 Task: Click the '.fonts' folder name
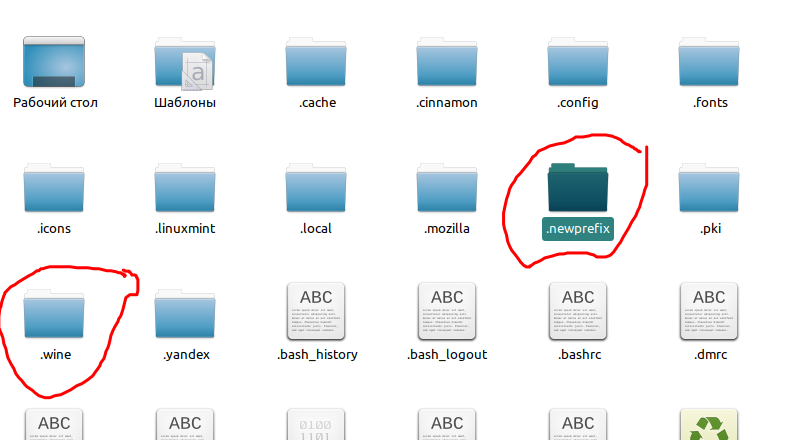tap(710, 102)
